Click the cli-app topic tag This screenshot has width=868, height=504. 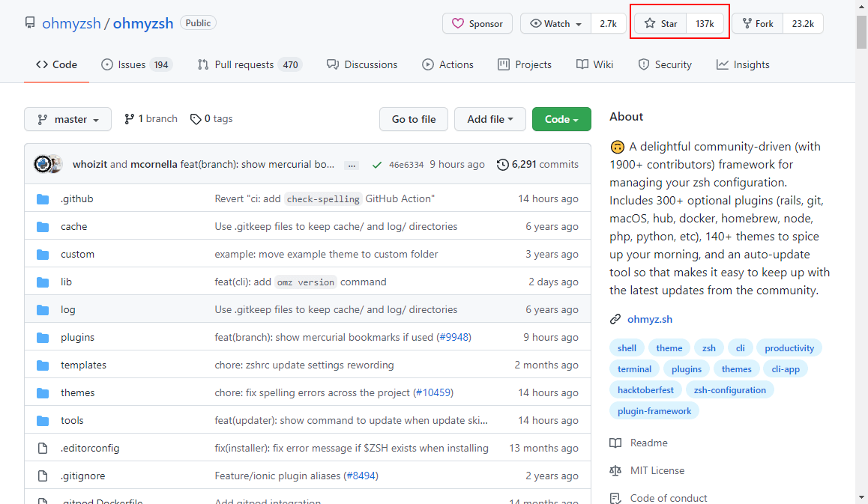tap(786, 369)
